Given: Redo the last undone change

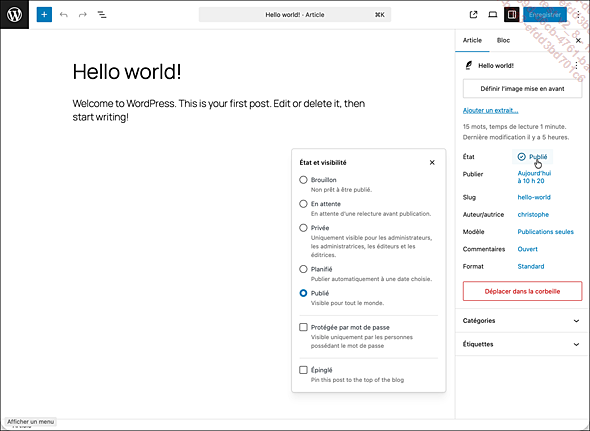Looking at the screenshot, I should pyautogui.click(x=83, y=15).
